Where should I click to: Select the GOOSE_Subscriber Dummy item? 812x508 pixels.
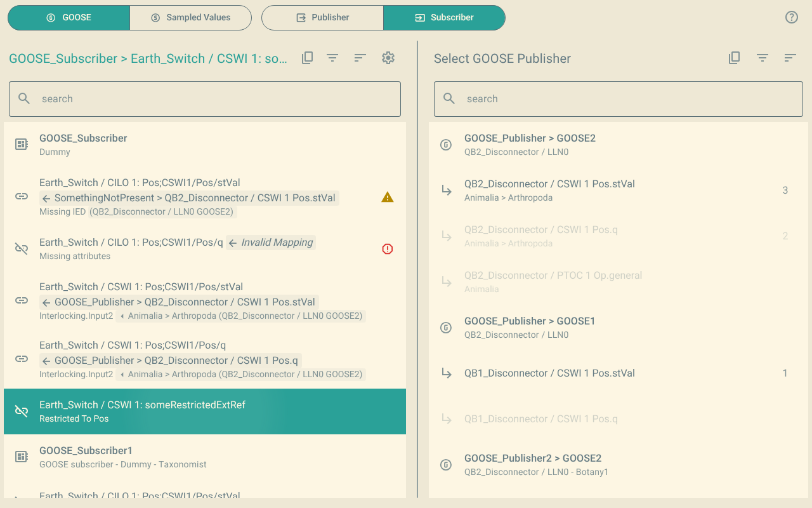pyautogui.click(x=205, y=145)
